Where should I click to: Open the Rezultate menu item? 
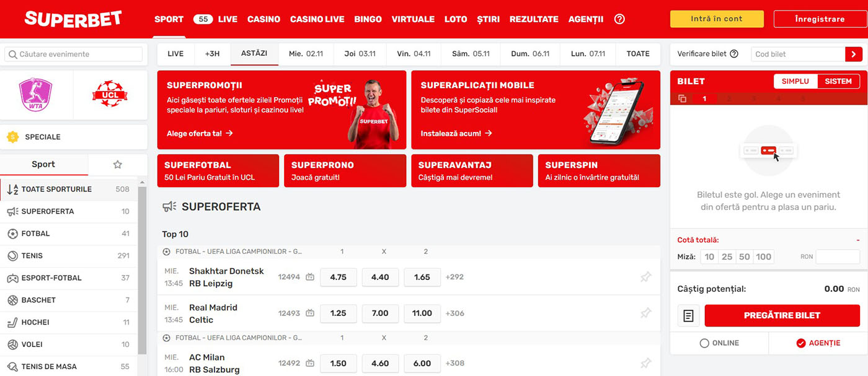click(x=534, y=19)
